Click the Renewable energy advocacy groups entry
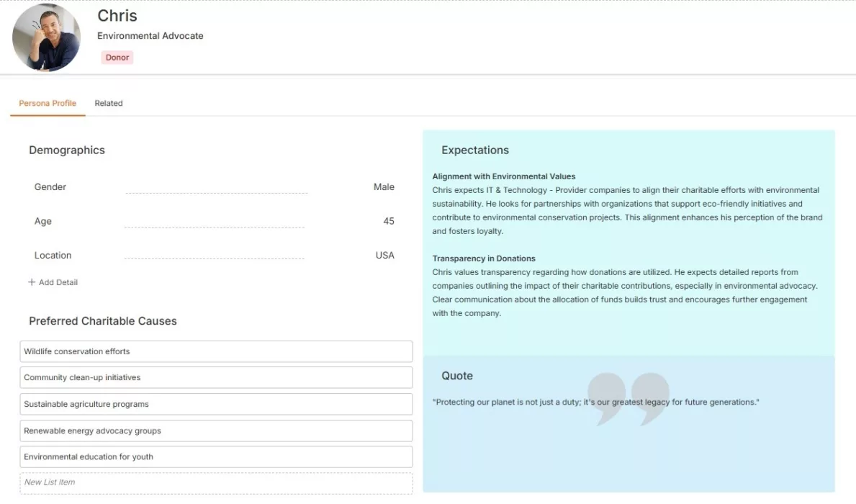Image resolution: width=856 pixels, height=504 pixels. [x=216, y=431]
